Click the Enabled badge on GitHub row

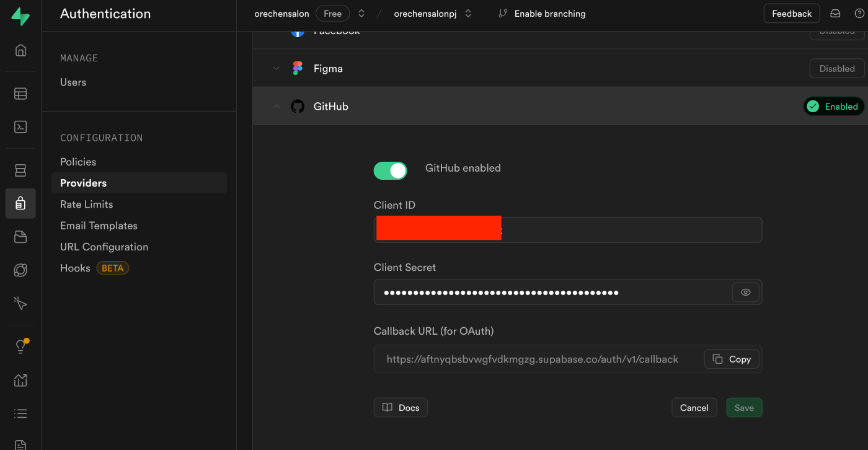(x=834, y=107)
